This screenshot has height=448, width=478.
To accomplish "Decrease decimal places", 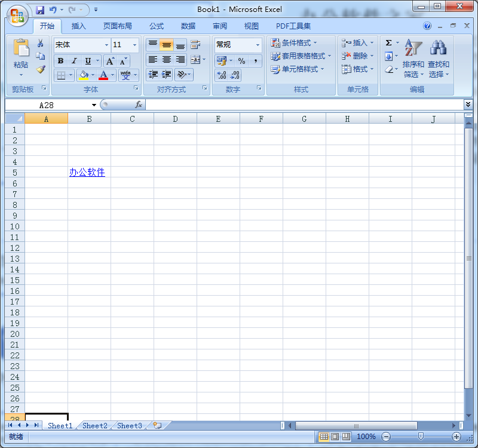I will (x=235, y=75).
